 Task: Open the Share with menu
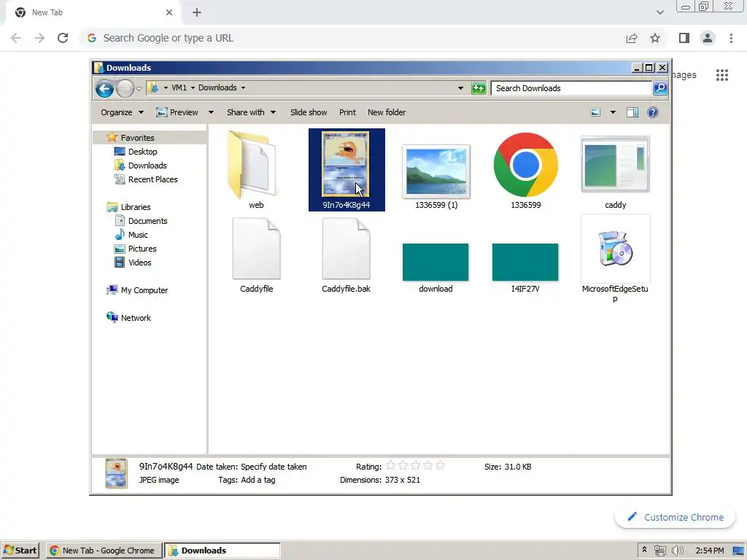click(251, 112)
